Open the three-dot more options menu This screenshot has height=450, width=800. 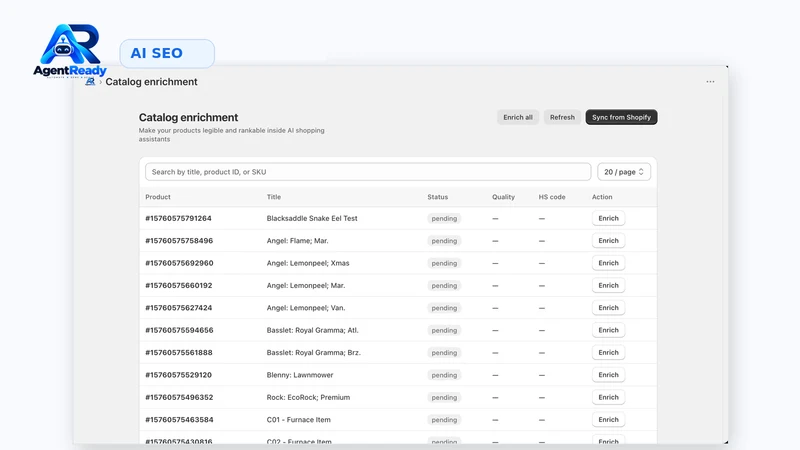pyautogui.click(x=710, y=82)
